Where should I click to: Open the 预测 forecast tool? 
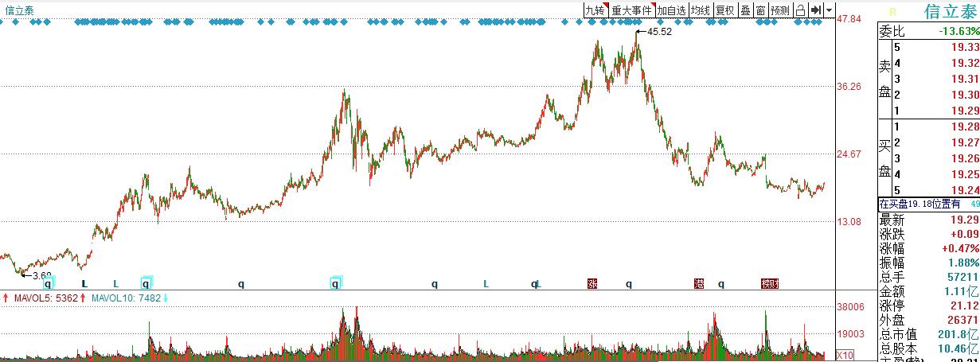point(780,10)
